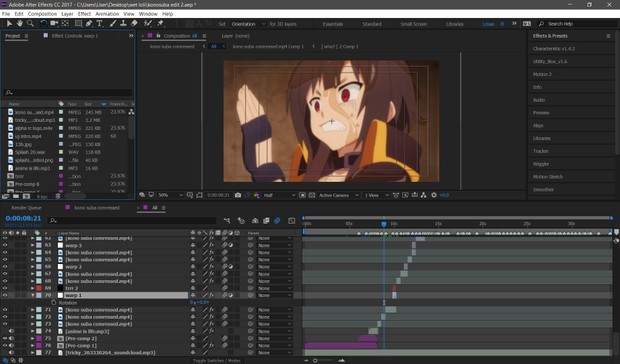The height and width of the screenshot is (364, 620).
Task: Toggle hide shy layers in timeline
Action: click(x=255, y=221)
